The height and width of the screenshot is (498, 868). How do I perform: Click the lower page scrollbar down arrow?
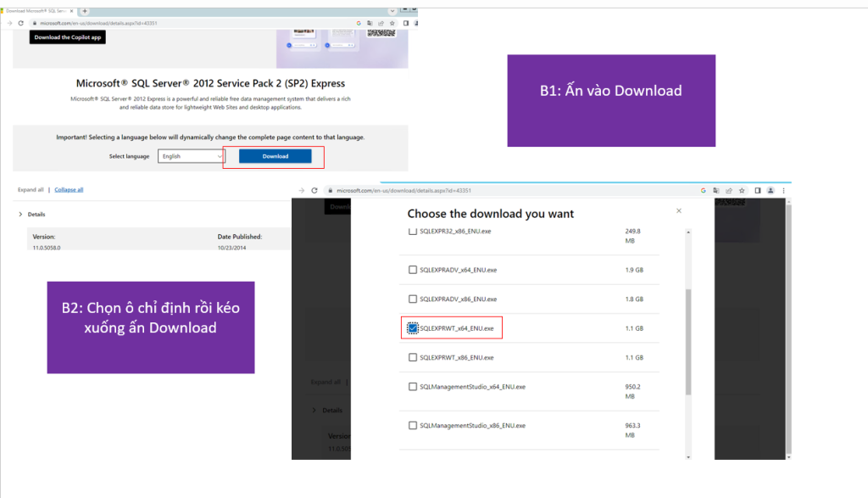coord(788,457)
